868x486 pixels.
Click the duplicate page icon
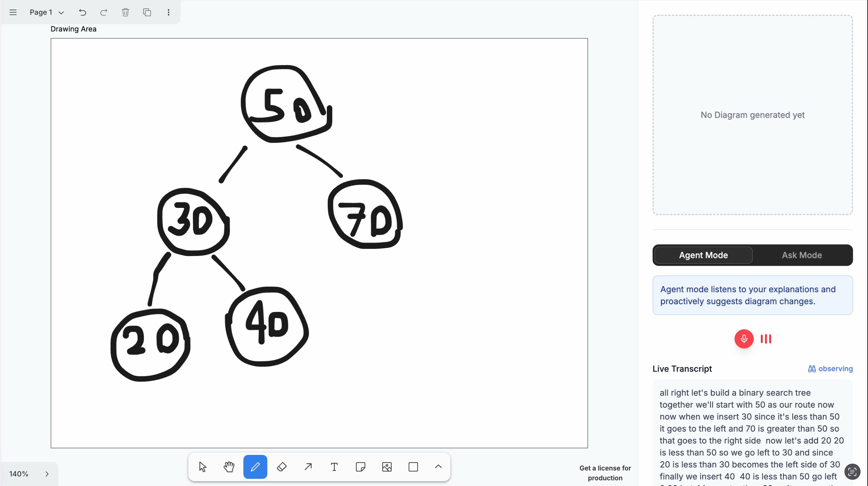pos(147,12)
